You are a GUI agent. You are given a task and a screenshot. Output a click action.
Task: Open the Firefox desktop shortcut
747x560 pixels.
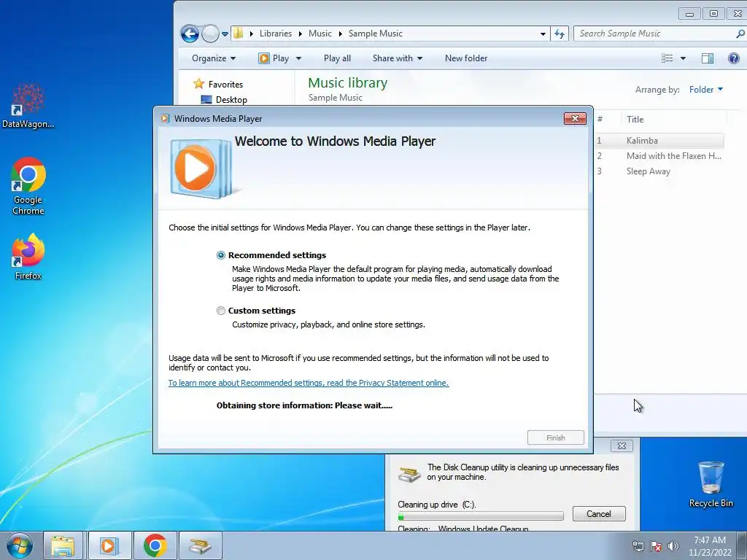click(x=28, y=257)
